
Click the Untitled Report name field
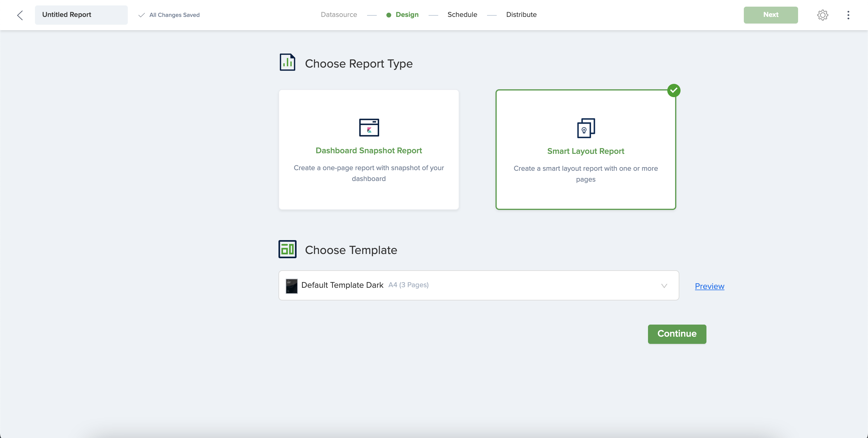(81, 15)
